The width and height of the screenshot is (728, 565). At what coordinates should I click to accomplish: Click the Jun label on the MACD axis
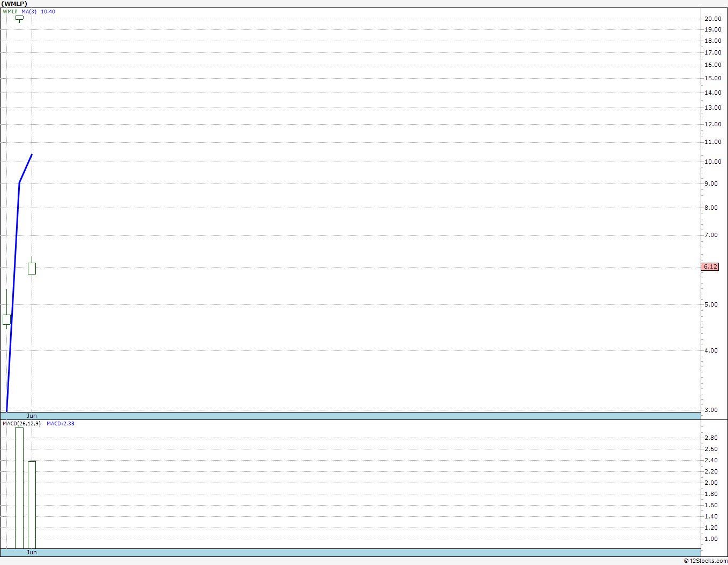[32, 552]
